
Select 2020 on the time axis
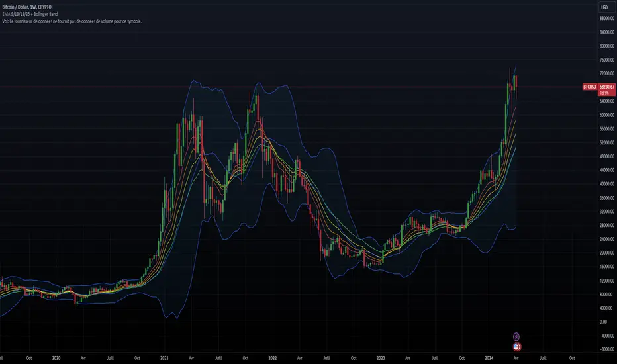click(56, 358)
